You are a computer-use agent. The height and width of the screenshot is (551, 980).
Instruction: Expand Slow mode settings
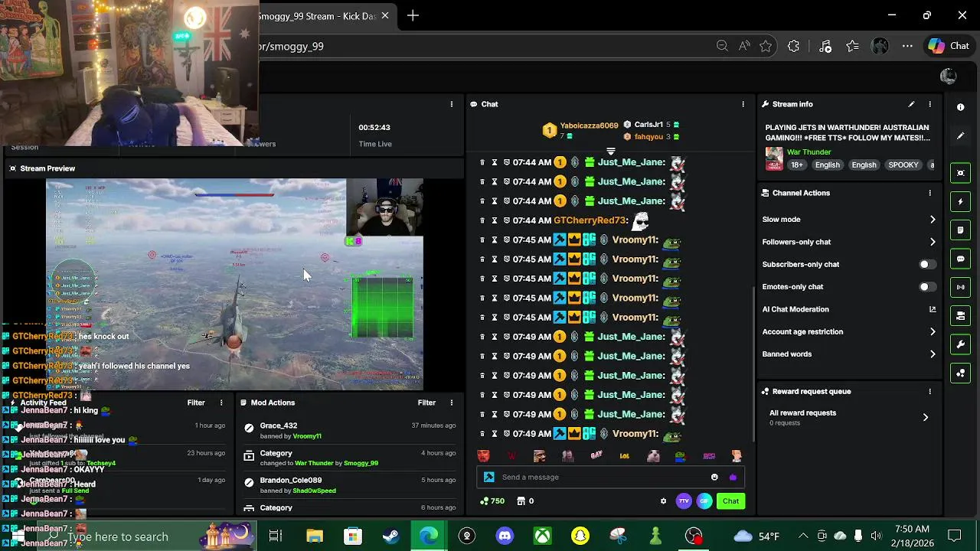point(849,220)
